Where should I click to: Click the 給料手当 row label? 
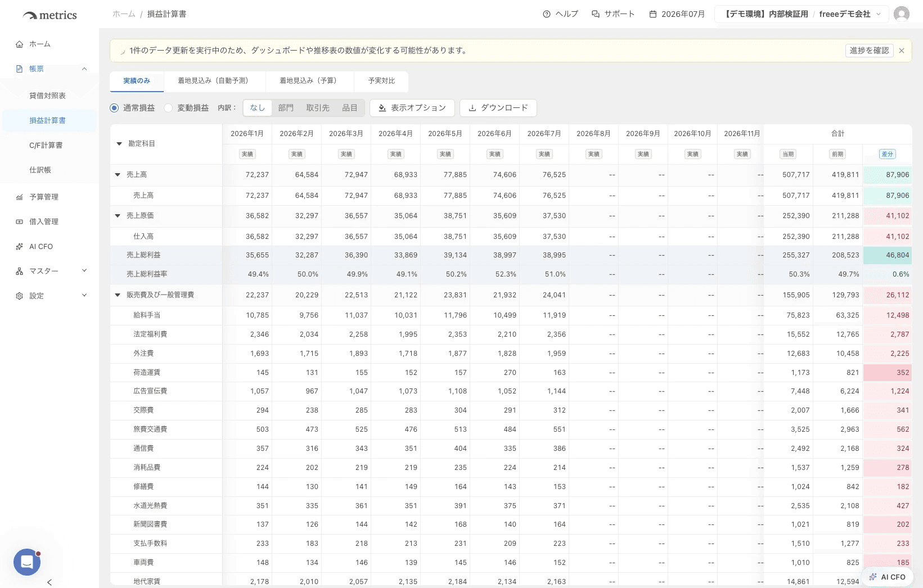[x=147, y=315]
